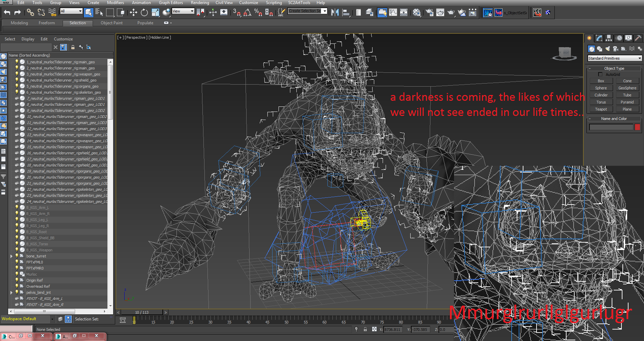Select the Cameras category icon
The width and height of the screenshot is (644, 341).
[x=615, y=49]
